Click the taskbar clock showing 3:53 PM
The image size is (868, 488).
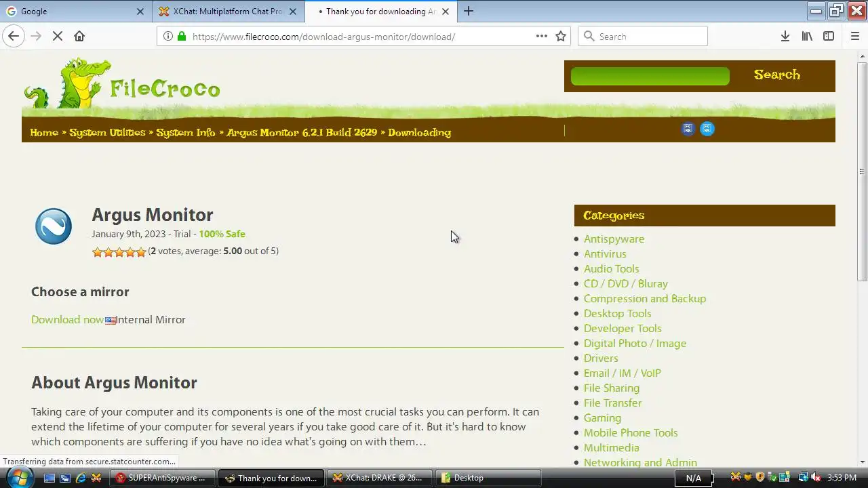pos(842,478)
